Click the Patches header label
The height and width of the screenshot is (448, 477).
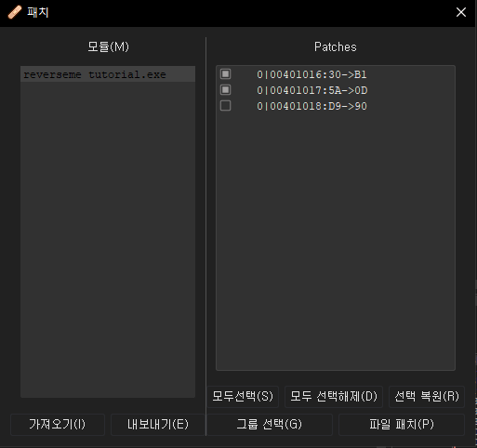pos(336,47)
